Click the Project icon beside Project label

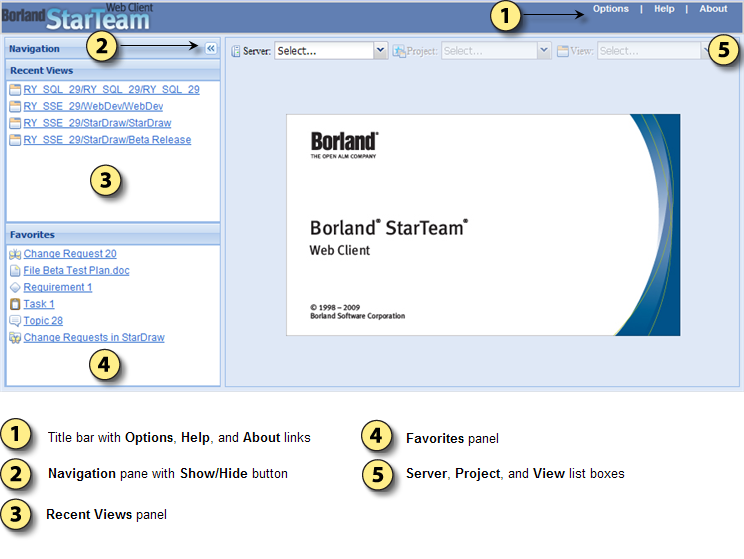pyautogui.click(x=399, y=51)
